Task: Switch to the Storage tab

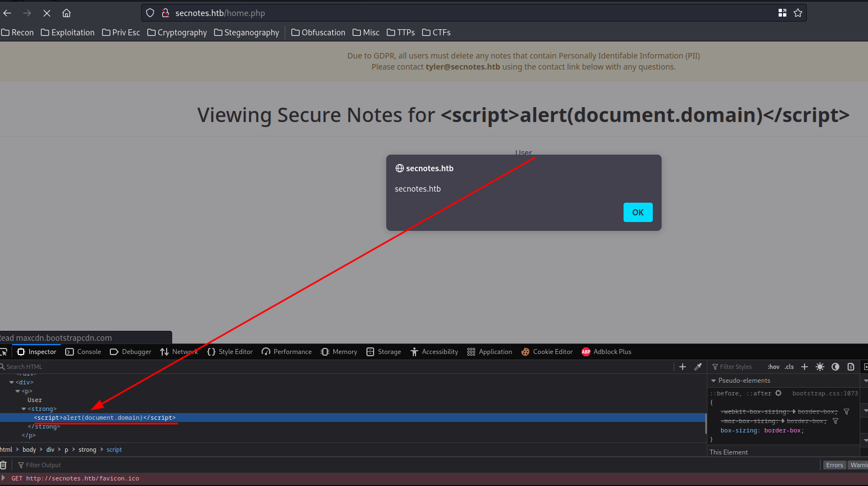Action: pyautogui.click(x=384, y=352)
